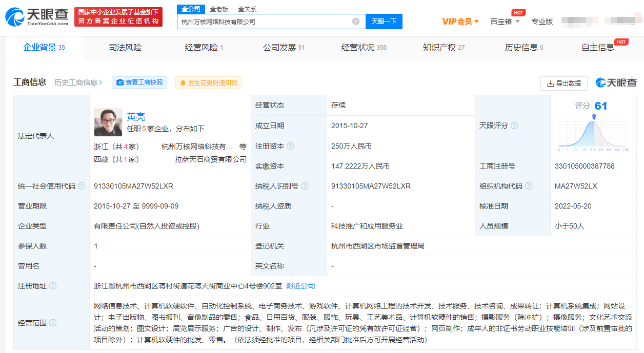644x353 pixels.
Task: Expand the 百宝箱 dropdown
Action: coord(505,22)
